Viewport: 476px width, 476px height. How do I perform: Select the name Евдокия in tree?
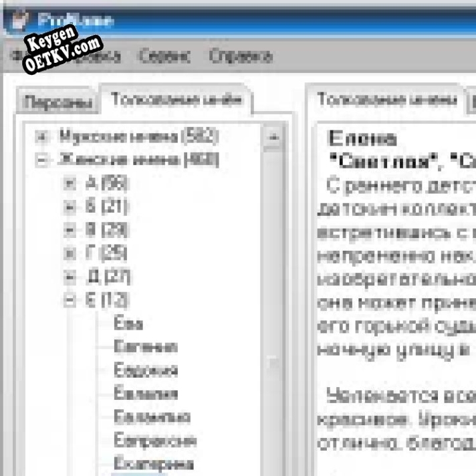coord(146,370)
